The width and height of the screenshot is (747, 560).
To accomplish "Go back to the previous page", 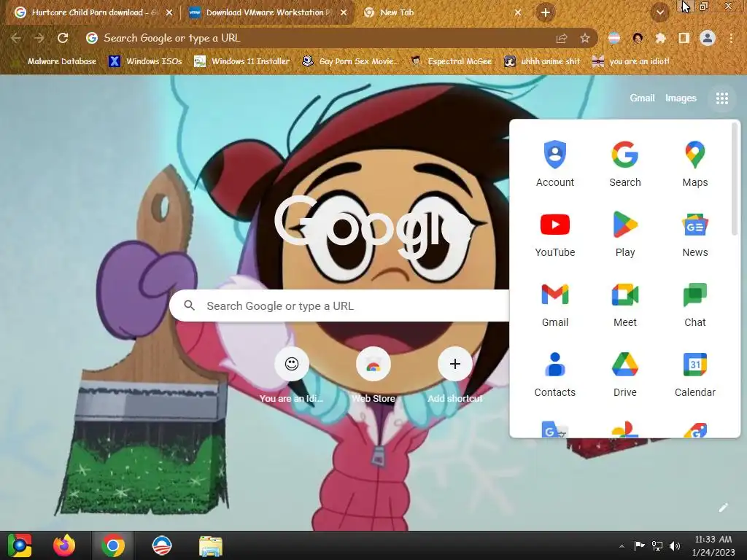I will (16, 38).
